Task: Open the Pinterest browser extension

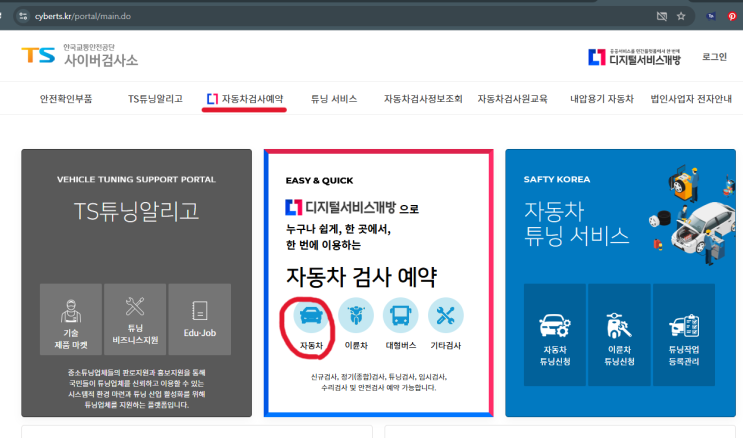Action: 732,16
